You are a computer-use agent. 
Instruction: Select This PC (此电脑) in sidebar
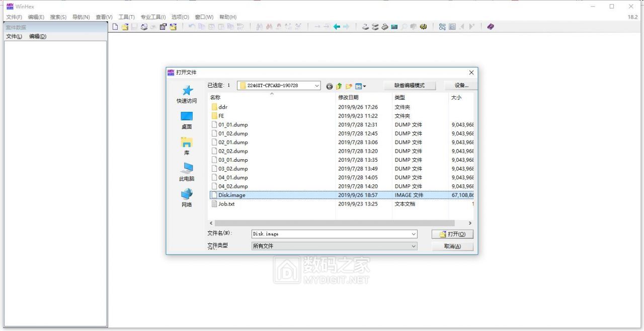187,172
